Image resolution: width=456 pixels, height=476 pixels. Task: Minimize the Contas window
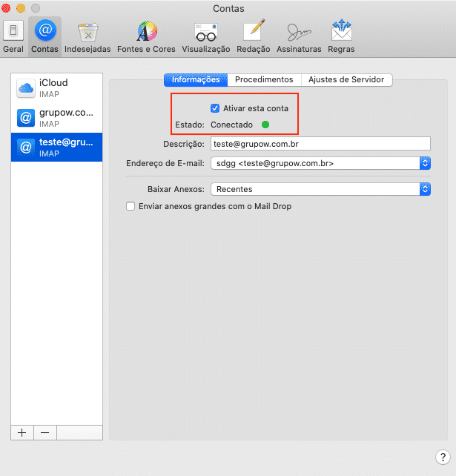tap(21, 8)
